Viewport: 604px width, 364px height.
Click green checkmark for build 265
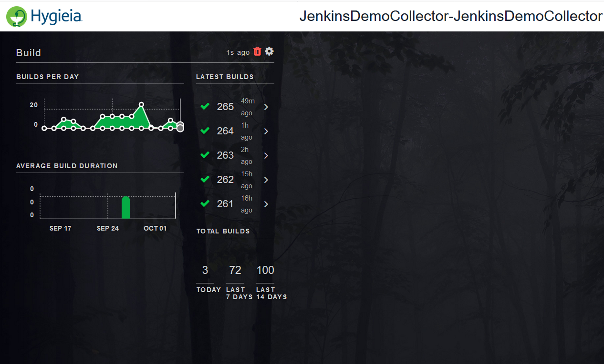pos(205,106)
